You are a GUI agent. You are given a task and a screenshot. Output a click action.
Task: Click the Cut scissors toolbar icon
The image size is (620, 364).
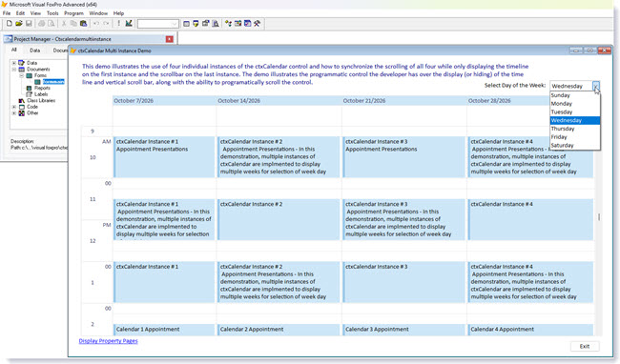(x=64, y=24)
